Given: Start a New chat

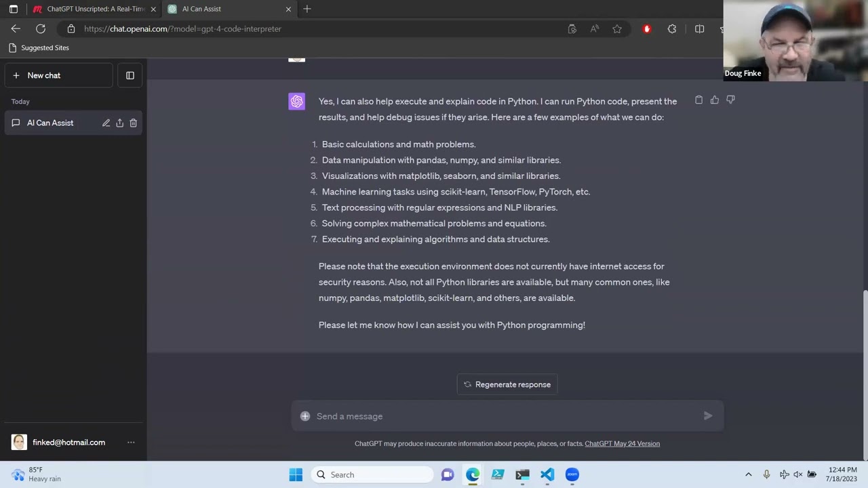Looking at the screenshot, I should point(59,75).
